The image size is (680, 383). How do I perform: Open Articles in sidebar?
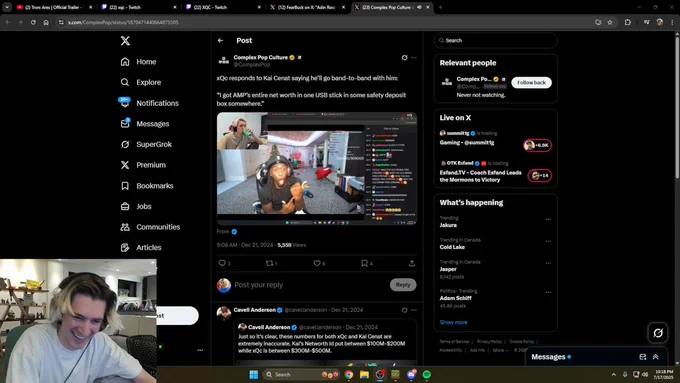[x=141, y=248]
